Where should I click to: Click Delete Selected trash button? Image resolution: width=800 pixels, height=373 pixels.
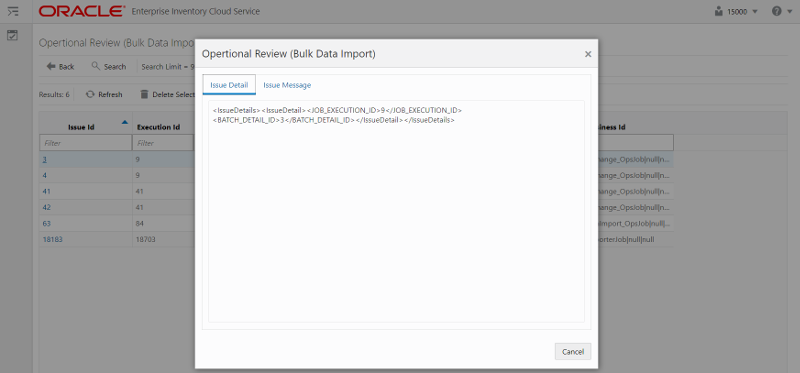167,94
